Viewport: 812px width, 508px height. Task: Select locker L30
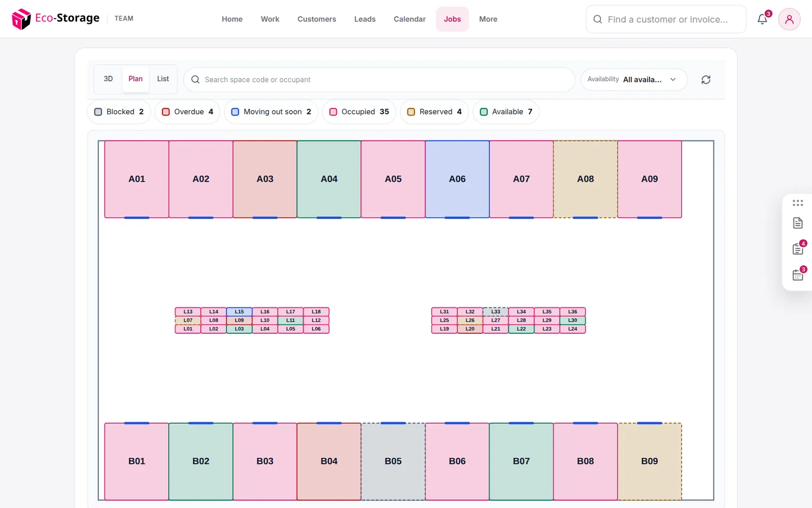coord(572,321)
